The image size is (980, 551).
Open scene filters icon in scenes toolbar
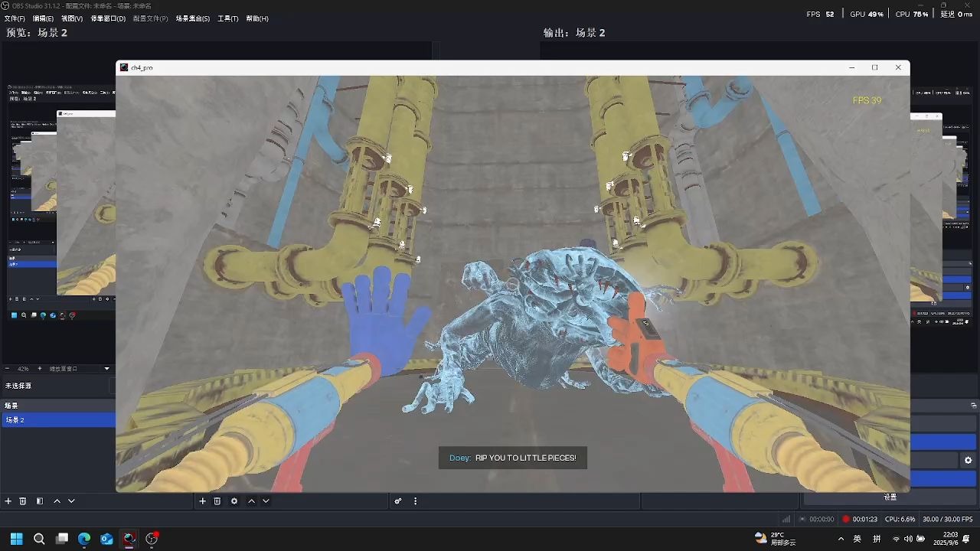pyautogui.click(x=40, y=501)
